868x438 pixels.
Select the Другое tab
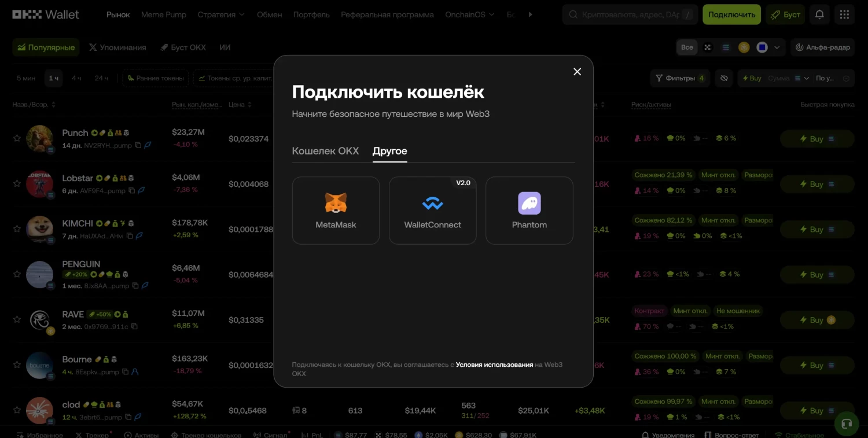(x=389, y=151)
